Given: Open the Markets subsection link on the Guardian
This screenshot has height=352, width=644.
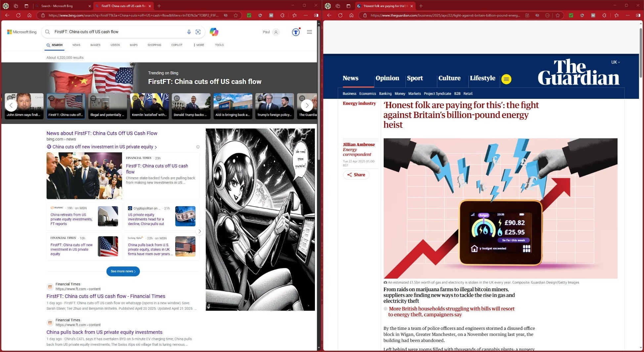Looking at the screenshot, I should 414,94.
